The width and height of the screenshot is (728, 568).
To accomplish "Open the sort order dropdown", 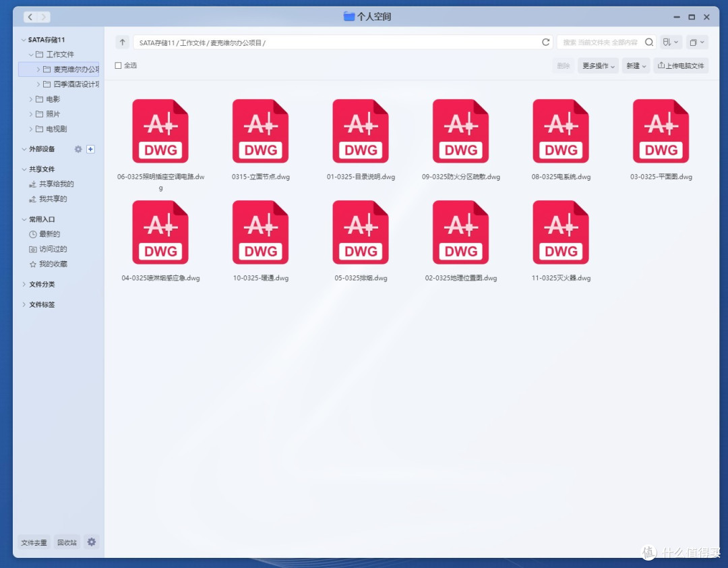I will click(x=671, y=42).
